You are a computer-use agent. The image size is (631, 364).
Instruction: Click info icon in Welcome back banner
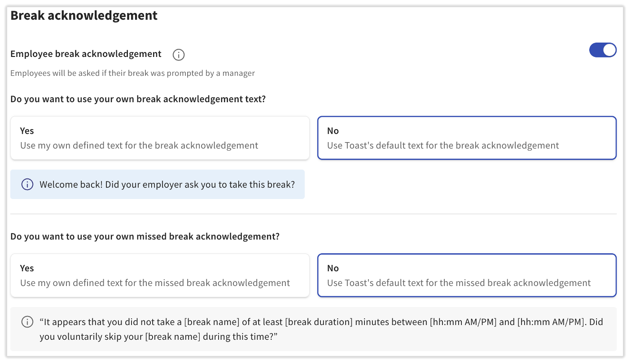27,184
